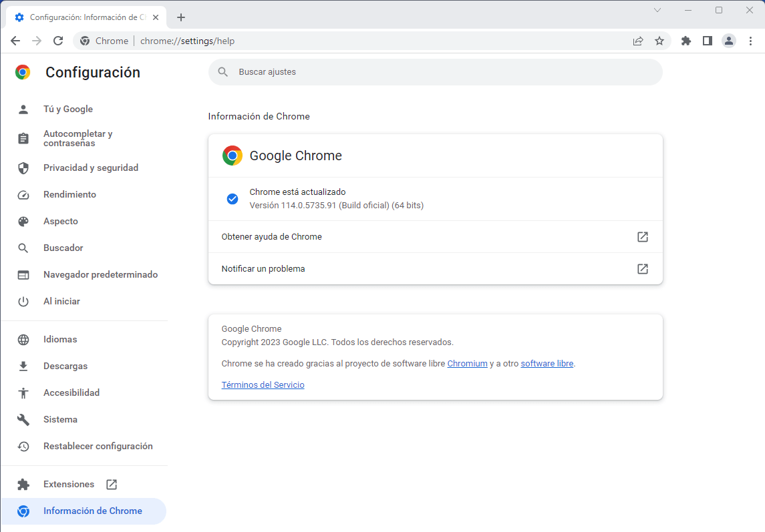Click the reload page icon
Screen dimensions: 765x532
click(x=58, y=41)
